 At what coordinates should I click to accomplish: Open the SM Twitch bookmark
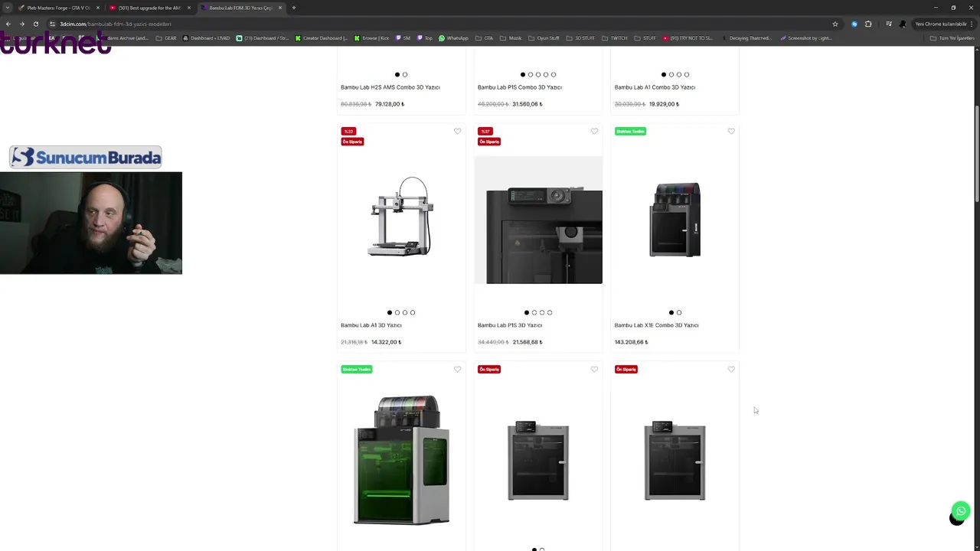pos(403,38)
